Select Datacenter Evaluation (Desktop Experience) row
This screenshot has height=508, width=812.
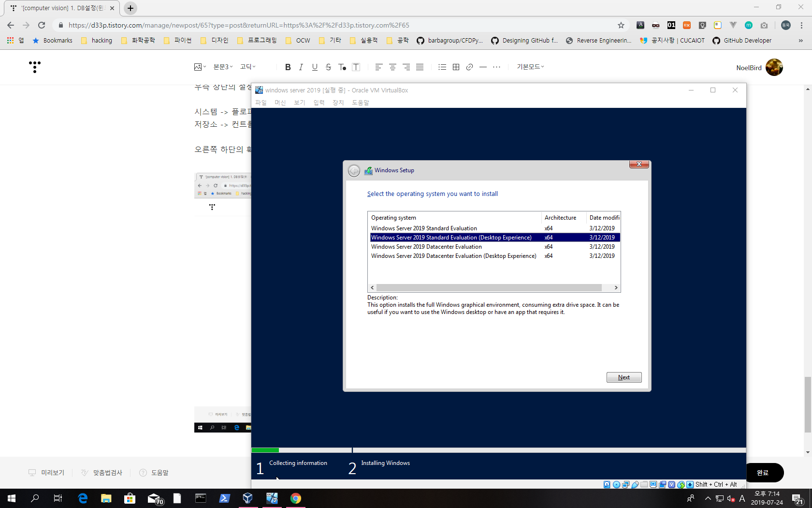495,256
